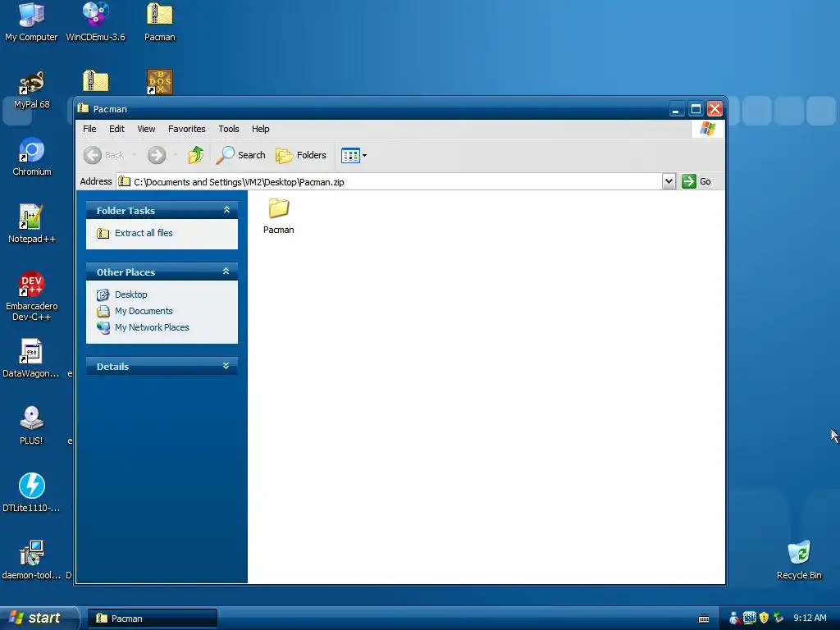This screenshot has height=630, width=840.
Task: Select the Recycle Bin icon
Action: point(799,559)
